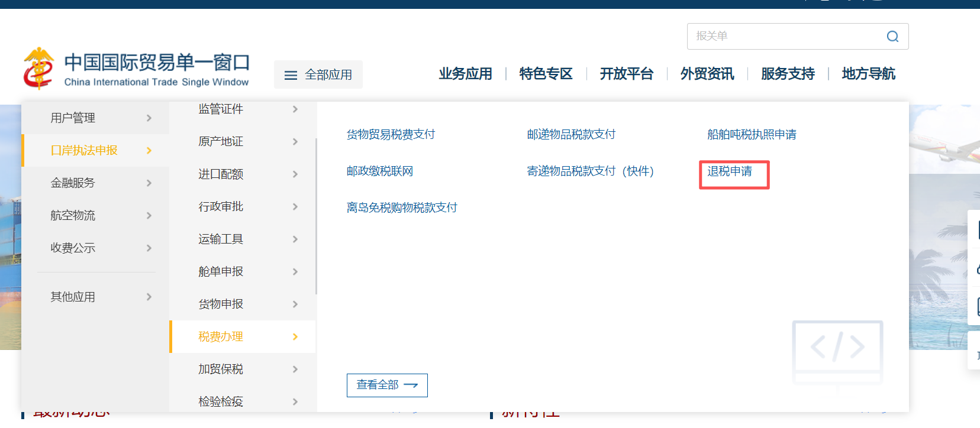This screenshot has height=428, width=980.
Task: Expand the 运输工具 submenu arrow
Action: [295, 239]
